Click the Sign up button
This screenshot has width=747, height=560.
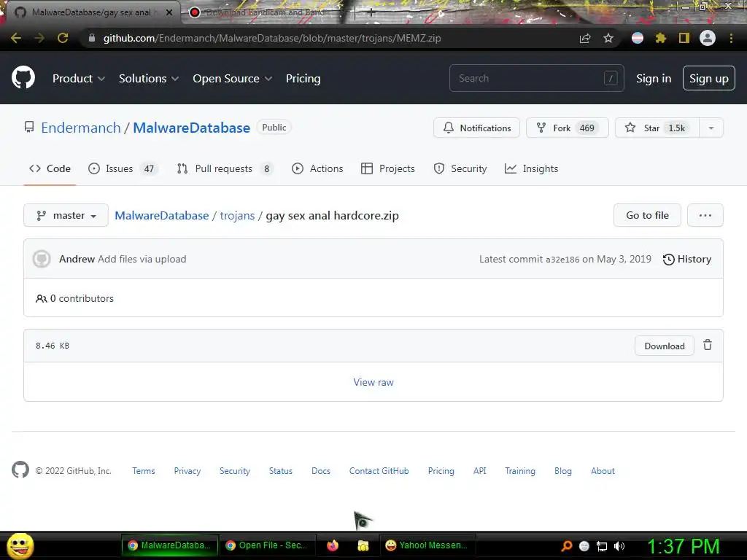tap(708, 78)
